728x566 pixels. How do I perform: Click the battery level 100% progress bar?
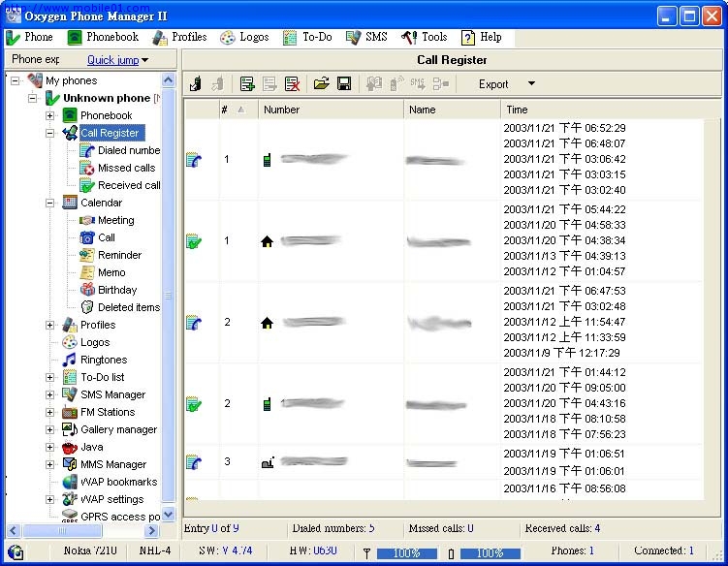pyautogui.click(x=491, y=553)
